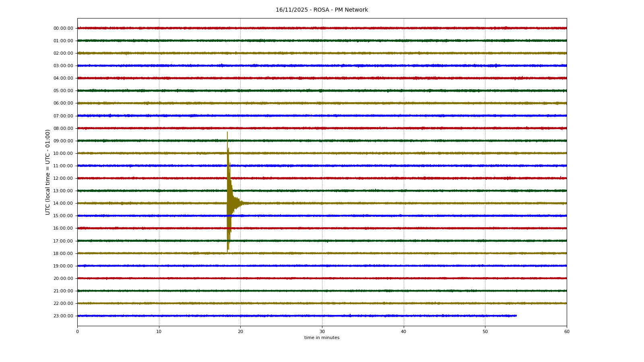Click the 18:00:00 hour label
Screen dimensions: 644x362
point(63,254)
